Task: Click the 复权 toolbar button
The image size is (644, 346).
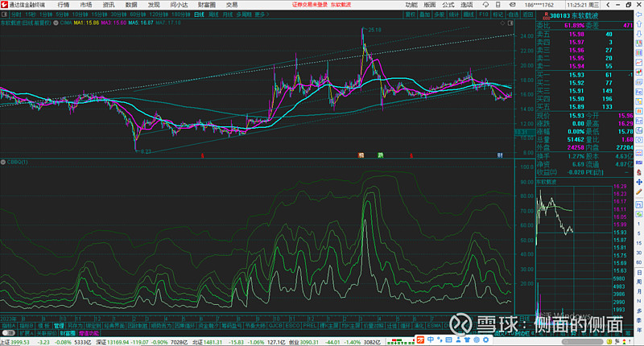Action: pos(411,14)
